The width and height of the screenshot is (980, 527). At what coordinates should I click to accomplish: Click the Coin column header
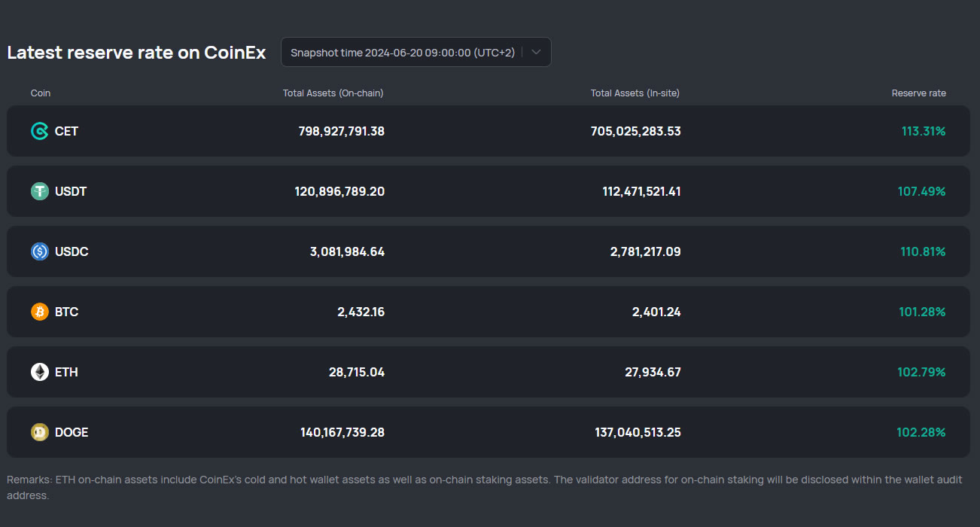click(41, 93)
